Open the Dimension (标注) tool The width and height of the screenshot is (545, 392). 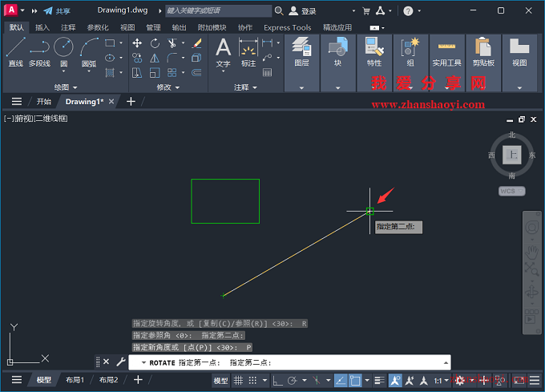click(x=248, y=52)
